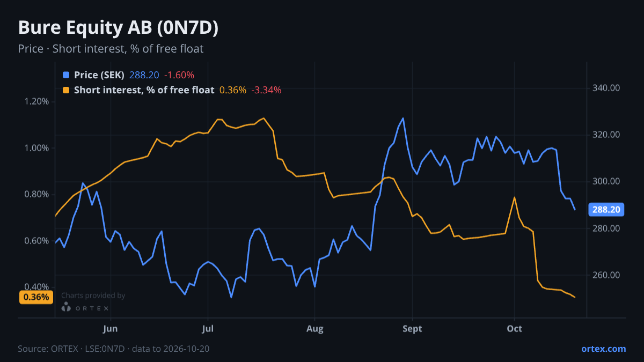Click the 260.00 right axis label
644x362 pixels.
[606, 275]
